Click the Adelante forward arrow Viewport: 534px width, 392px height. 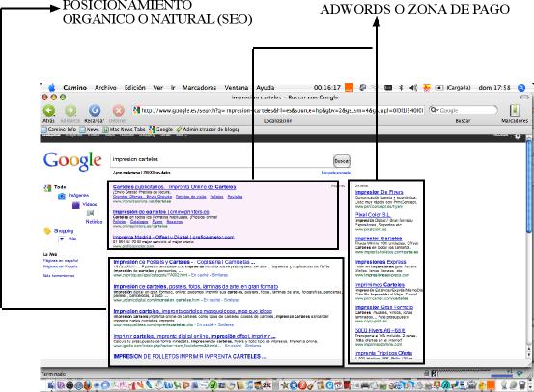70,111
